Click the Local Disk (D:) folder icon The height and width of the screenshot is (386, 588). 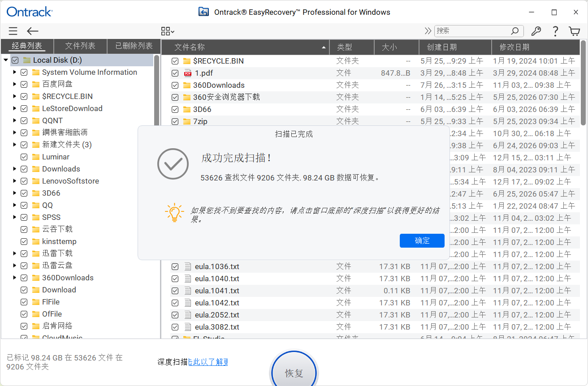[x=27, y=60]
